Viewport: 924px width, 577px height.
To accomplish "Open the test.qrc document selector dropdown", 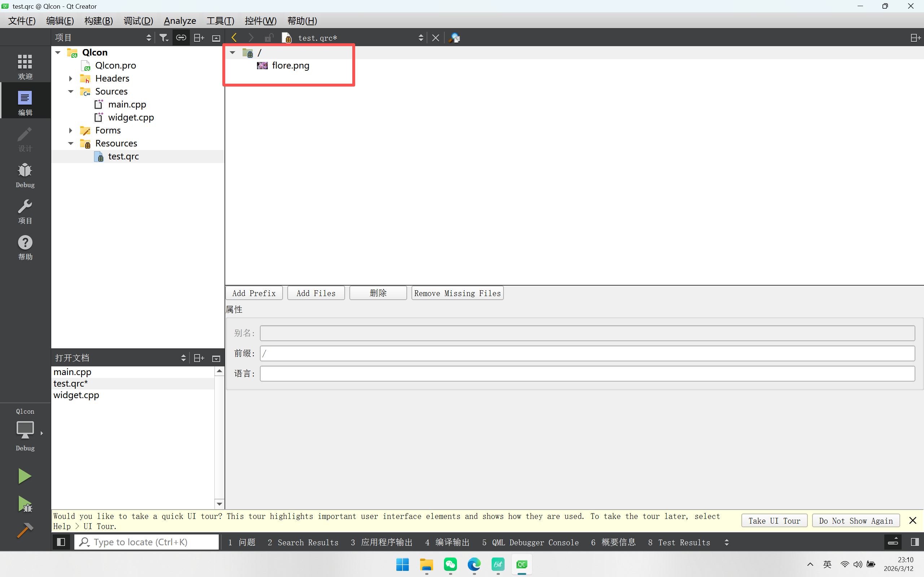I will click(x=420, y=38).
